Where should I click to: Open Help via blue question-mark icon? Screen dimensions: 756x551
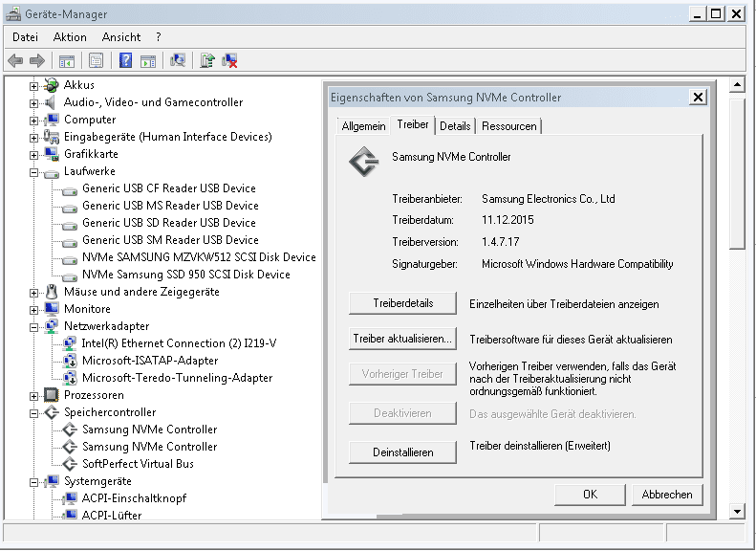coord(125,61)
